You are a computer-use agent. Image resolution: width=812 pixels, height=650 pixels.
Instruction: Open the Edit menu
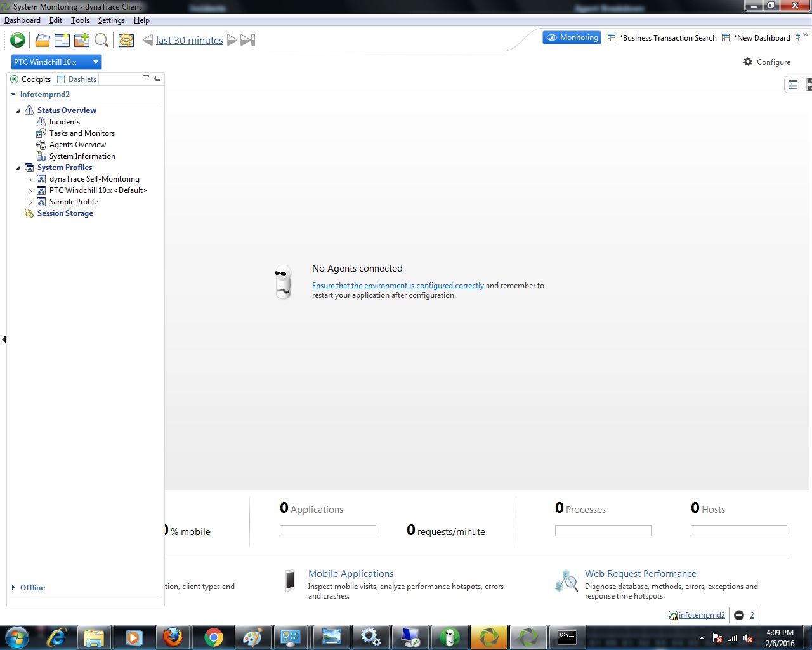[x=56, y=20]
